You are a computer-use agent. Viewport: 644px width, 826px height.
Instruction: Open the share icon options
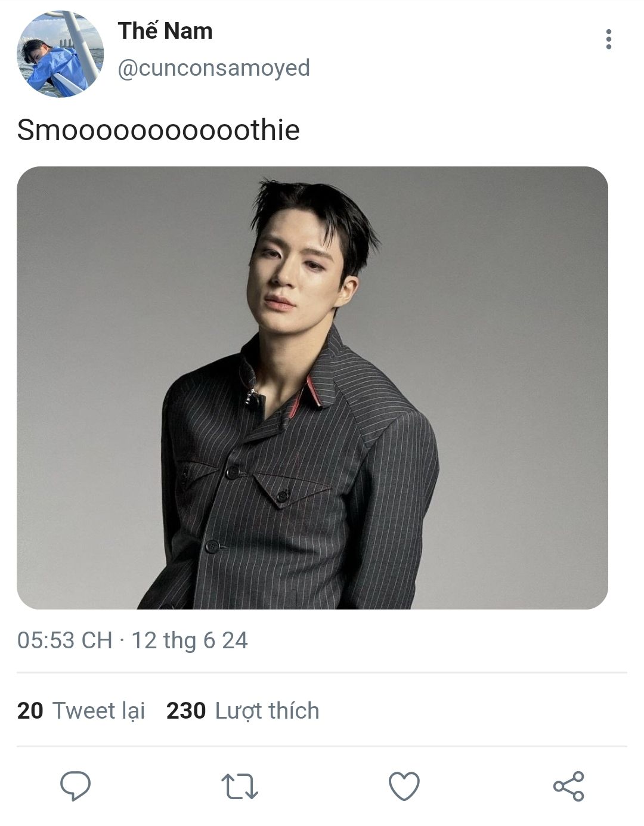tap(569, 786)
